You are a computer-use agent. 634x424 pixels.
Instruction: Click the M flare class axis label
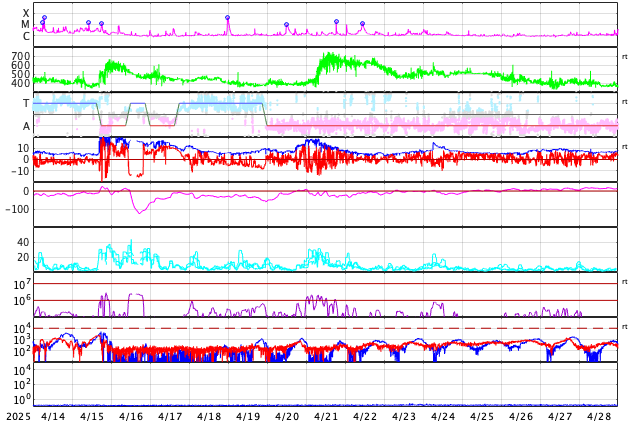25,24
